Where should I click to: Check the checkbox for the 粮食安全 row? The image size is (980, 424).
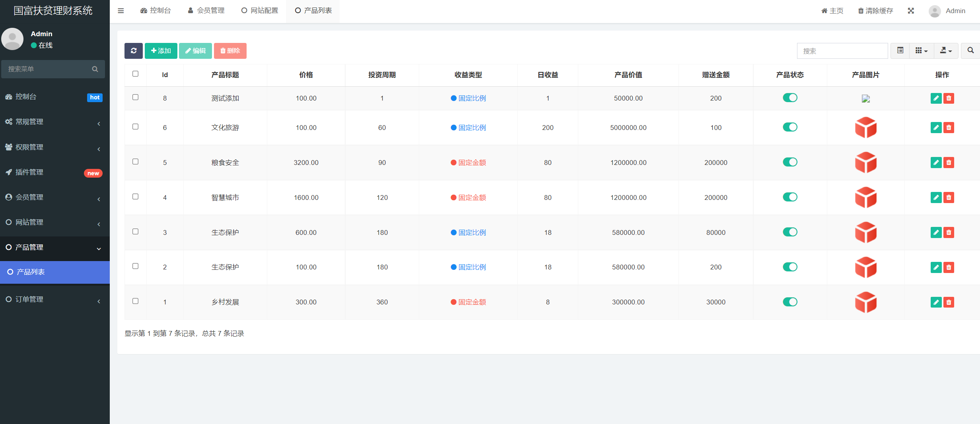(135, 162)
